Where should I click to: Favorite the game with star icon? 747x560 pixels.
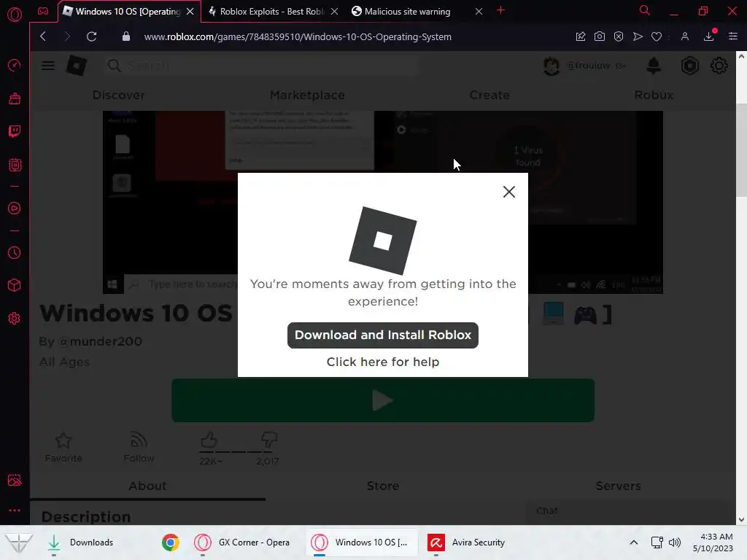point(63,447)
